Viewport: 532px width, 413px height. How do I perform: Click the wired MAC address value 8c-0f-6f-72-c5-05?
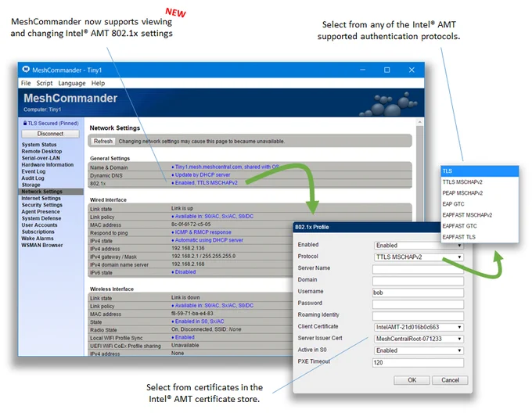point(191,224)
